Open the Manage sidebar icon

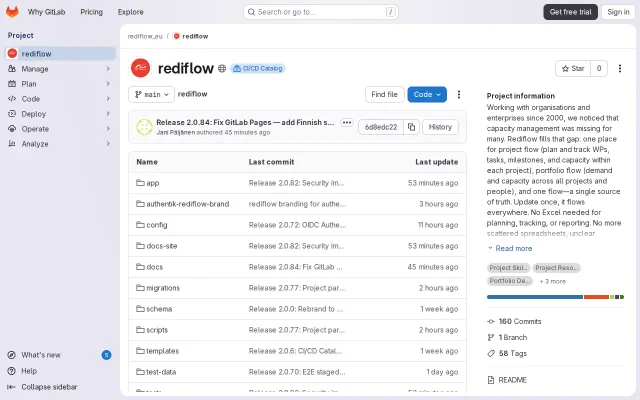point(12,69)
